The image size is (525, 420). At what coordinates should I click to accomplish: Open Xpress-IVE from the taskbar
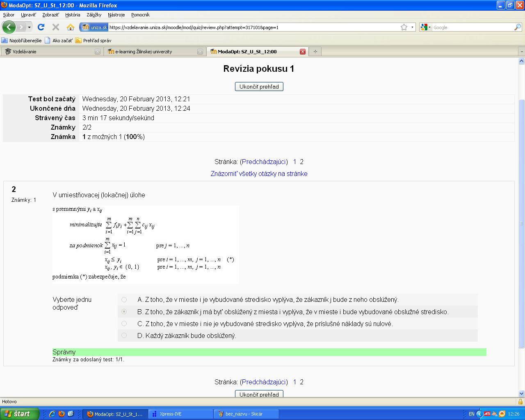[171, 414]
